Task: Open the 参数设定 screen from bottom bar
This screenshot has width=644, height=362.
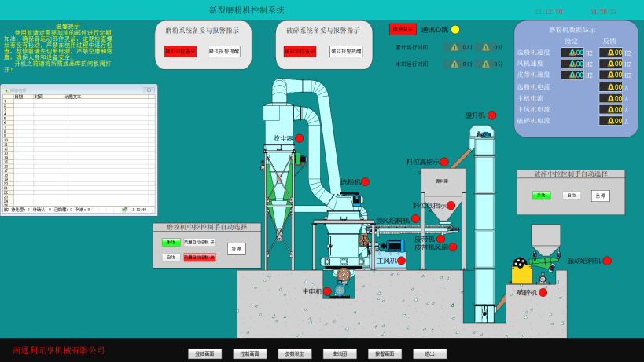Action: (x=295, y=353)
